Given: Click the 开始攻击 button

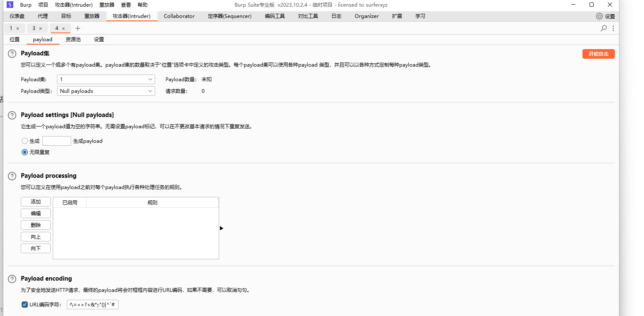Looking at the screenshot, I should [598, 54].
